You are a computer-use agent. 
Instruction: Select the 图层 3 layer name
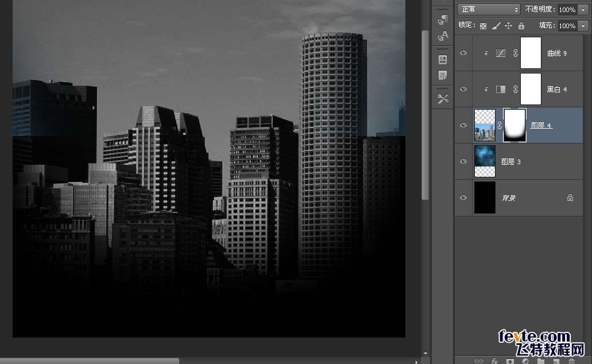511,161
